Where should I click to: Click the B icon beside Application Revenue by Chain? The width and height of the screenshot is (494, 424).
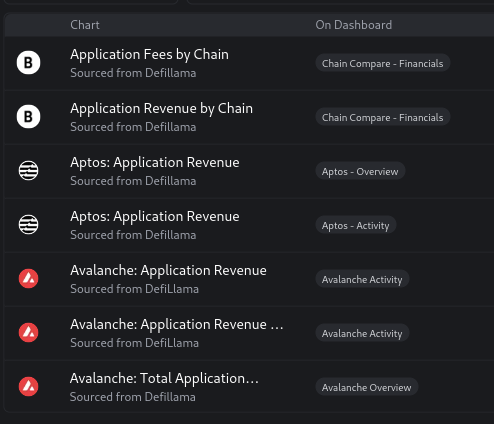[x=29, y=117]
